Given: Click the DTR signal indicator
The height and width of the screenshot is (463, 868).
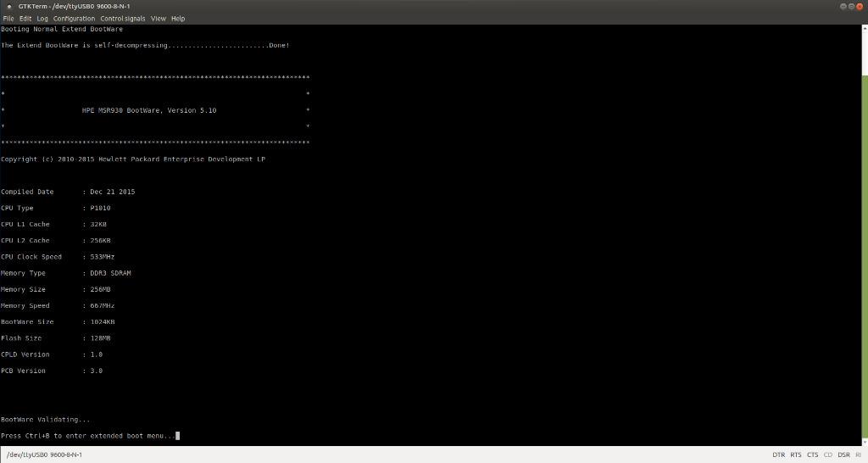Looking at the screenshot, I should pos(778,455).
